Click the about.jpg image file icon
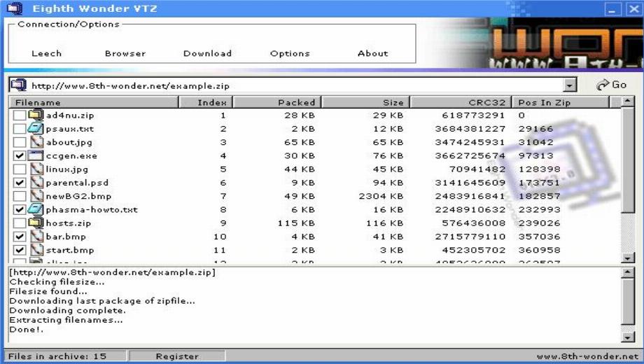Screen dimensions: 644x364 (x=36, y=142)
